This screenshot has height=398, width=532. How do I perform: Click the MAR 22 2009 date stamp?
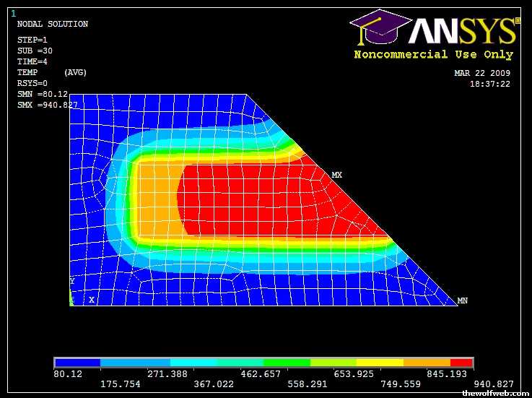pyautogui.click(x=481, y=73)
